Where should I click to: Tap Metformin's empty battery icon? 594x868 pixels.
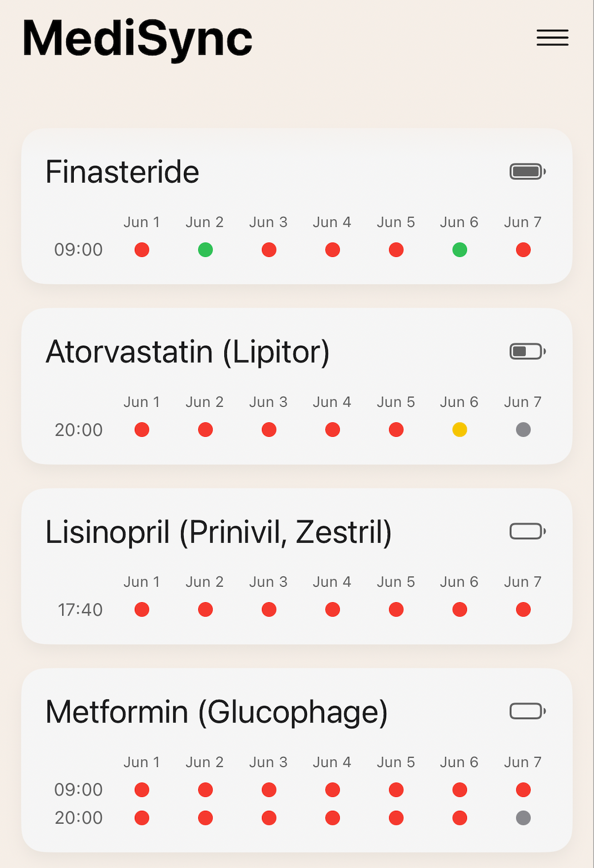pyautogui.click(x=527, y=711)
